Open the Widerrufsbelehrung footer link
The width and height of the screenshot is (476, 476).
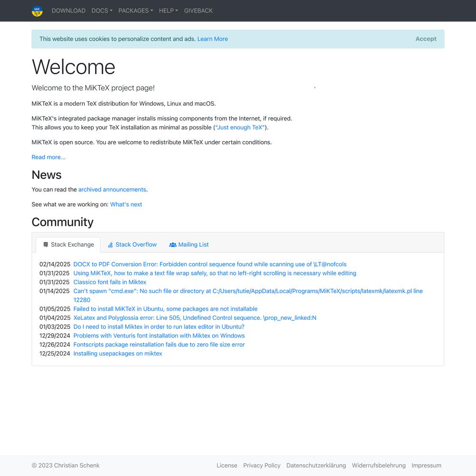pos(378,466)
